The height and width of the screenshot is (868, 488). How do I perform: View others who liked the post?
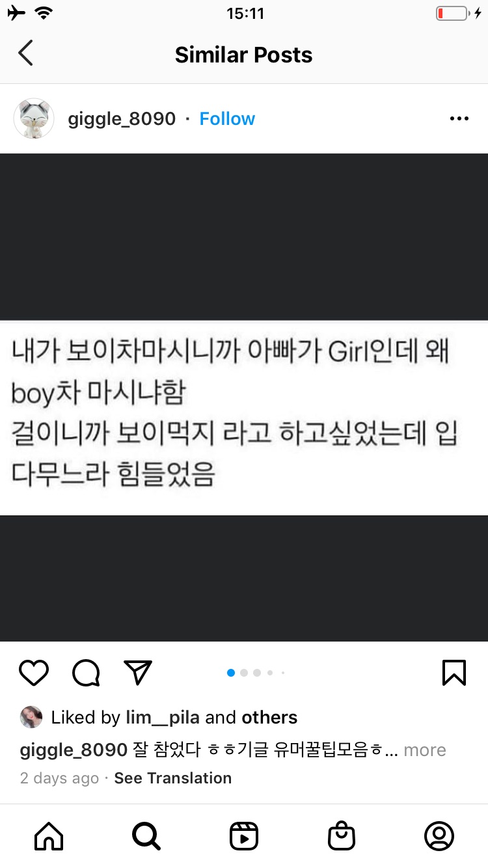point(269,718)
